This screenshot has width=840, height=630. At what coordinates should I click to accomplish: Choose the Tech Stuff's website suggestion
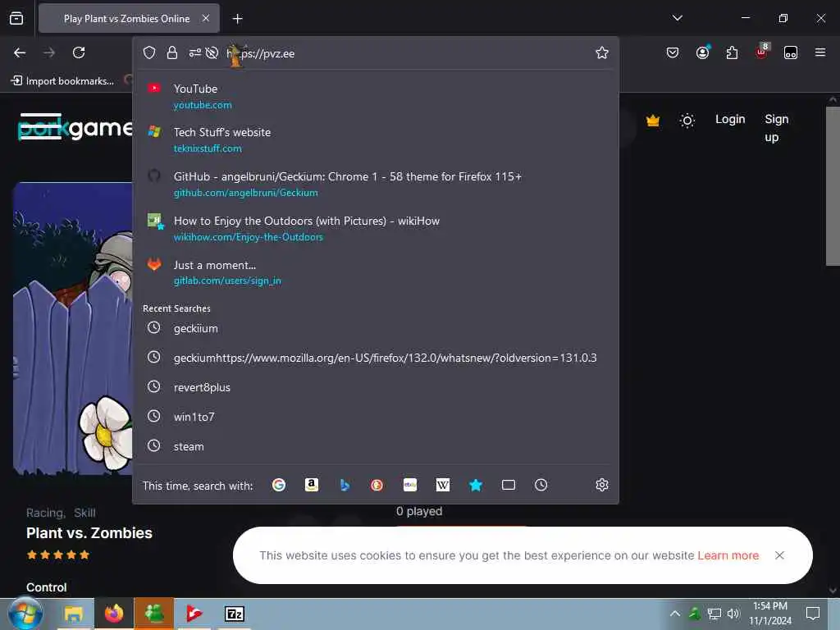375,139
